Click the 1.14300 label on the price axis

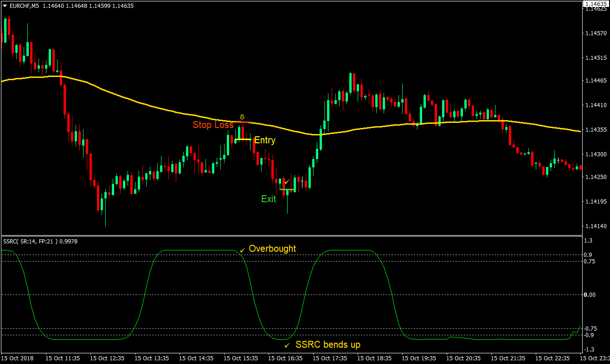[x=595, y=154]
